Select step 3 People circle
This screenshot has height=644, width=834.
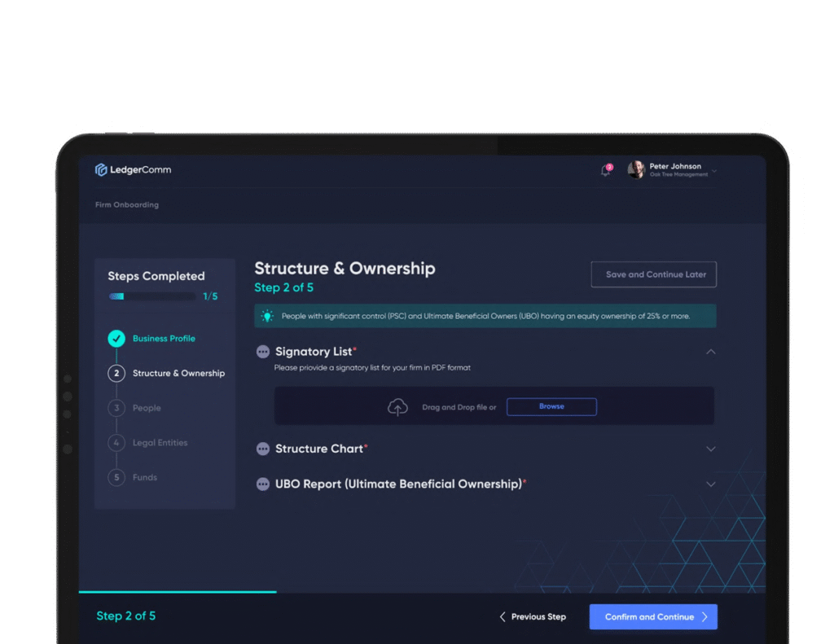116,408
